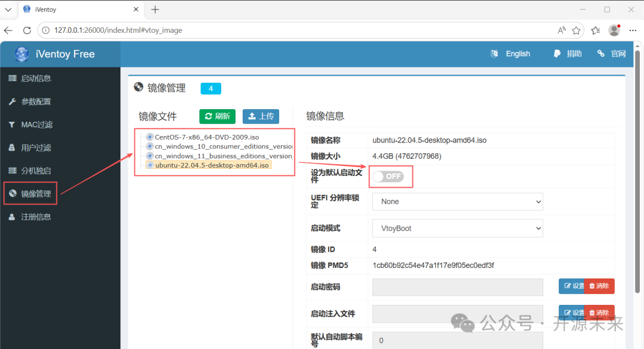Reload the page with refresh icon
The width and height of the screenshot is (644, 349).
tap(27, 30)
